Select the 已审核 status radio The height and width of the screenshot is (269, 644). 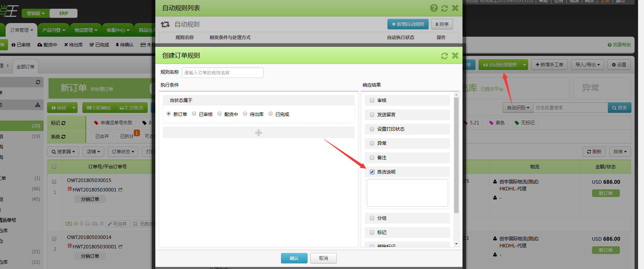click(x=194, y=114)
